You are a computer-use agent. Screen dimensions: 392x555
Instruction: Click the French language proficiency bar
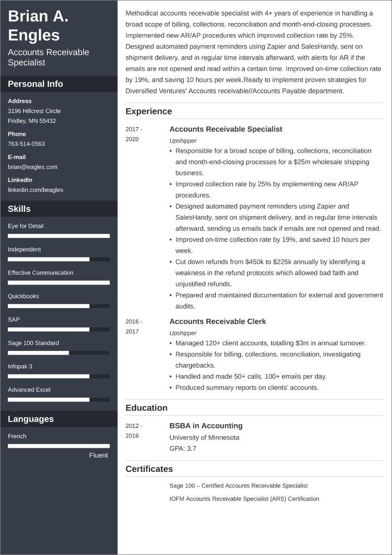pos(59,446)
